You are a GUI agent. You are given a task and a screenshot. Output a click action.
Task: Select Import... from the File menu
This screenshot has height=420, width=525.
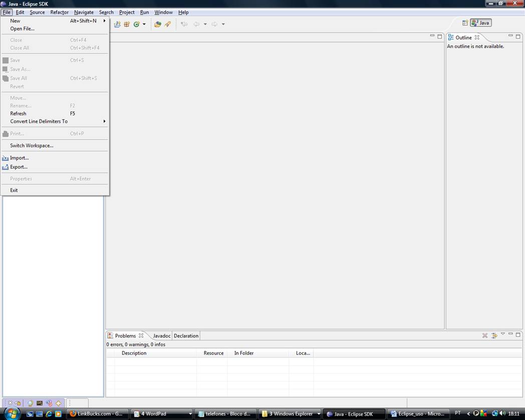(55, 158)
